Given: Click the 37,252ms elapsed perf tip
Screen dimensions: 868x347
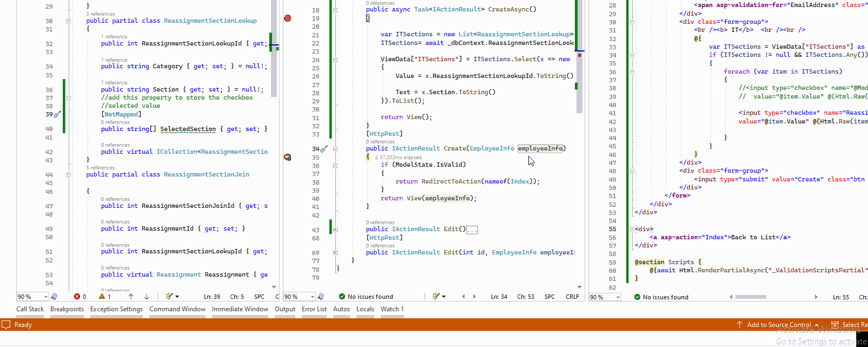Looking at the screenshot, I should [x=398, y=158].
